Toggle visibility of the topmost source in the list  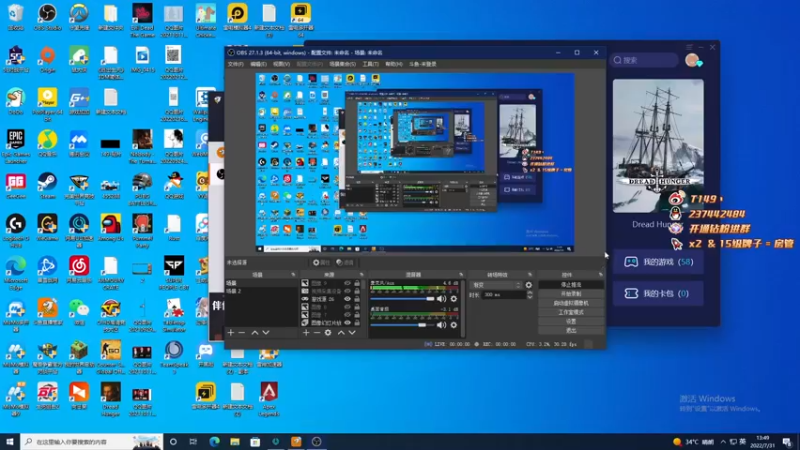pos(347,283)
